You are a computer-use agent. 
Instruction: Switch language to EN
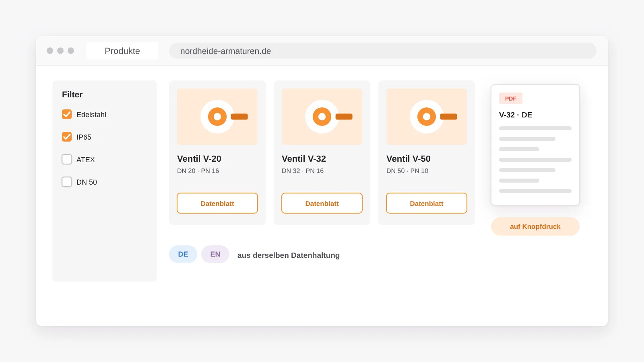[215, 254]
